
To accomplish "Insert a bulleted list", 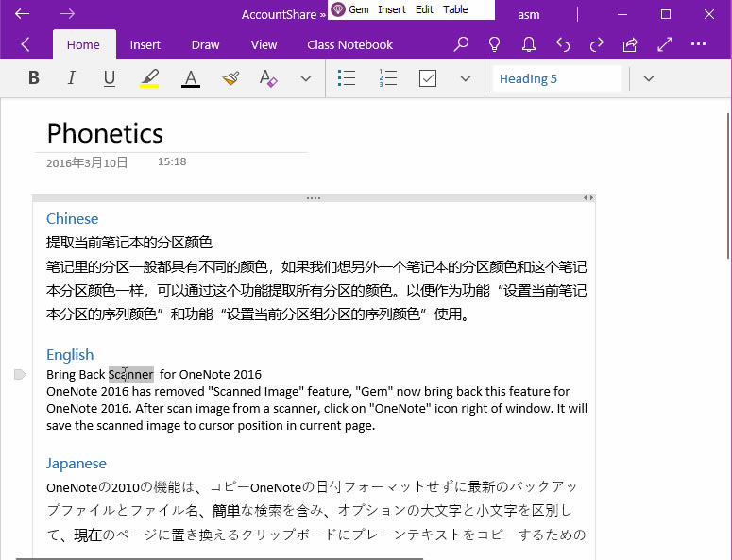I will point(347,78).
